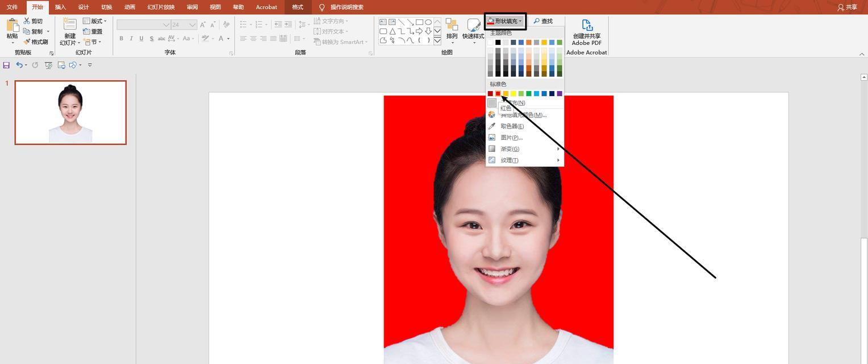Open the Quick Styles (快速样式) gallery
Image resolution: width=868 pixels, height=364 pixels.
coord(473,31)
